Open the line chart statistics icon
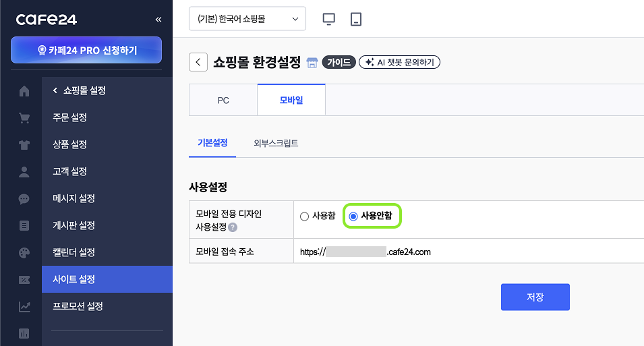Screen dimensions: 644x346 click(x=24, y=307)
